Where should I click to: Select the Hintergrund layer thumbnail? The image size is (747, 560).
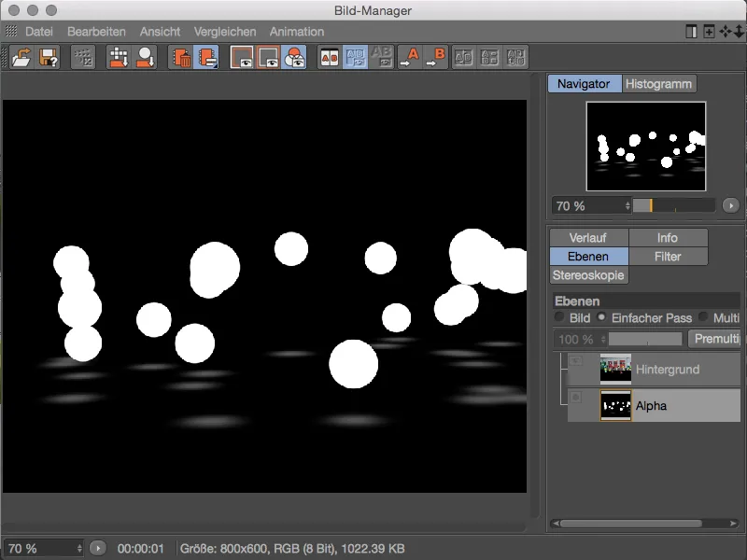(615, 369)
